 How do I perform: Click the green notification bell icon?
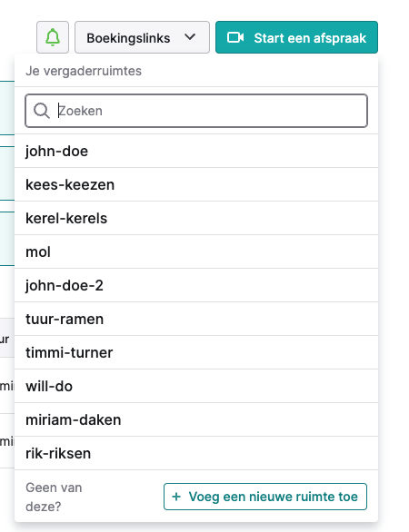(x=53, y=37)
